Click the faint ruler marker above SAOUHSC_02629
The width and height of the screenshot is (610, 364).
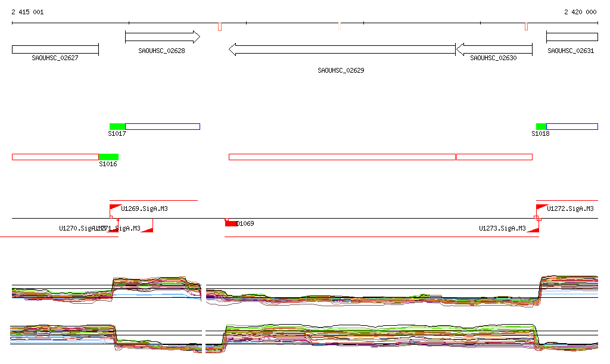click(340, 26)
